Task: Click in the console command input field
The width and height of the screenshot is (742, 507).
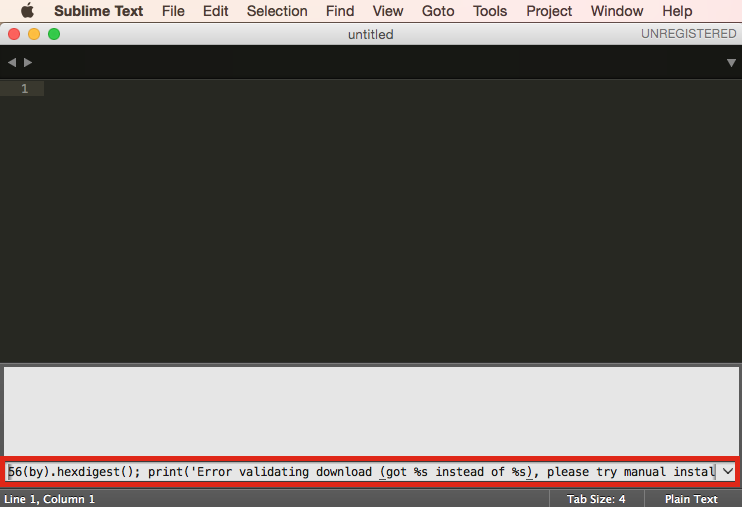Action: [362, 471]
